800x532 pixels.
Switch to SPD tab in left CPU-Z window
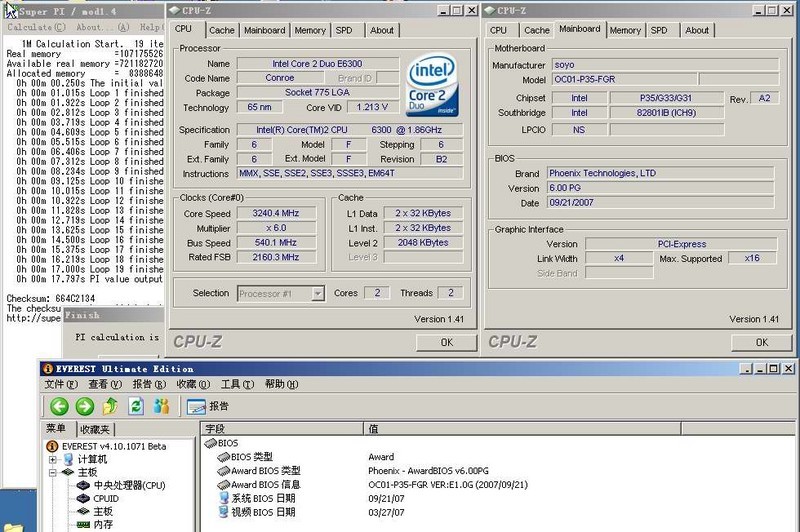(x=344, y=30)
